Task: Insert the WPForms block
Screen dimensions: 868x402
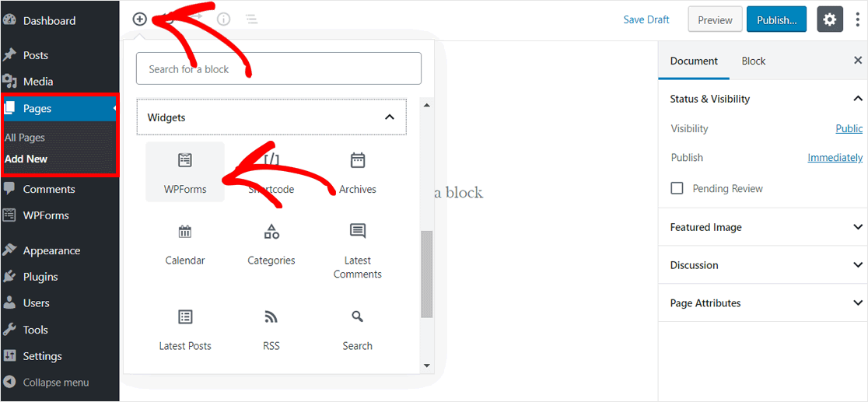Action: [x=185, y=172]
